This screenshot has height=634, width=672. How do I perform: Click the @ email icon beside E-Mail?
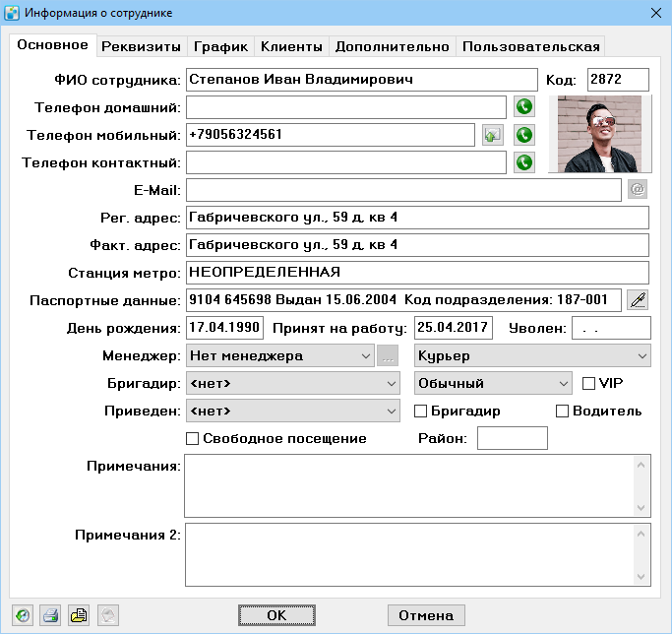[638, 189]
